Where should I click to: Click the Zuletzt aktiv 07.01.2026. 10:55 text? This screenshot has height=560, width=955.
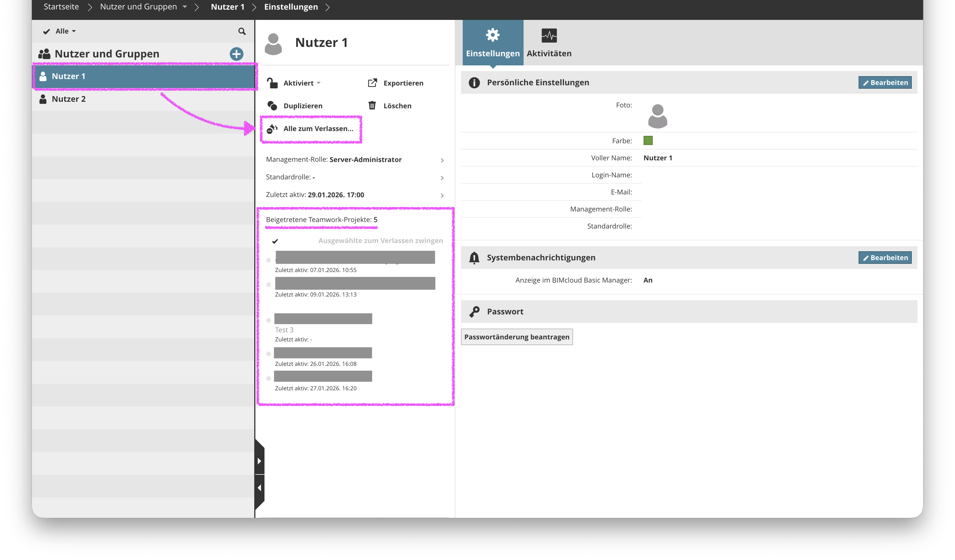pos(316,270)
